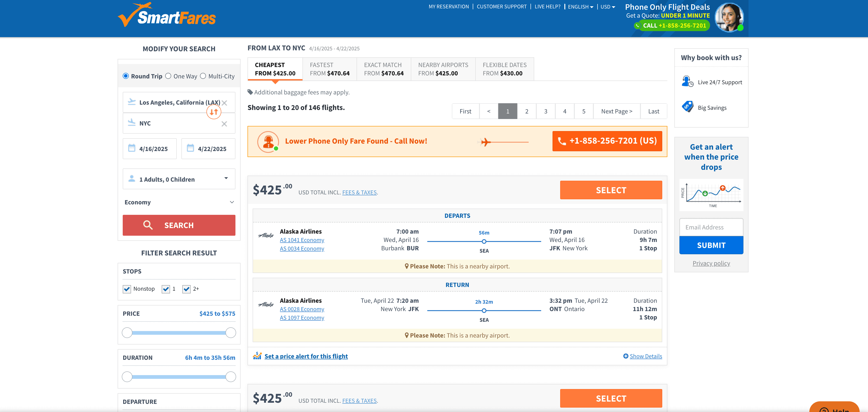
Task: Expand the Economy cabin class dropdown
Action: 179,202
